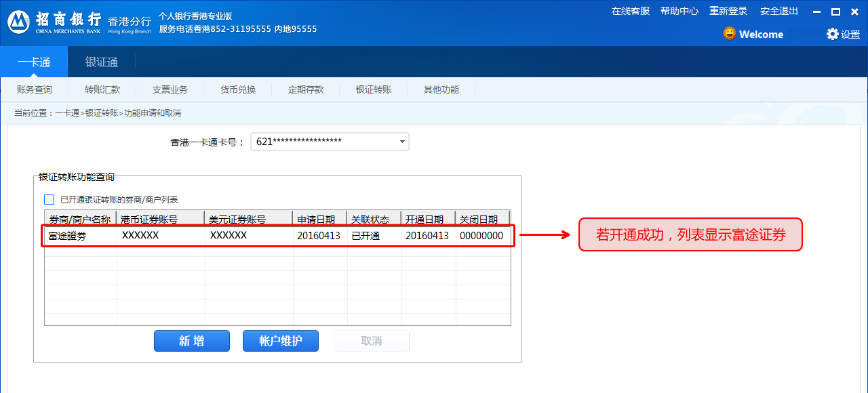The width and height of the screenshot is (868, 393).
Task: Close the bank client window
Action: pos(854,12)
